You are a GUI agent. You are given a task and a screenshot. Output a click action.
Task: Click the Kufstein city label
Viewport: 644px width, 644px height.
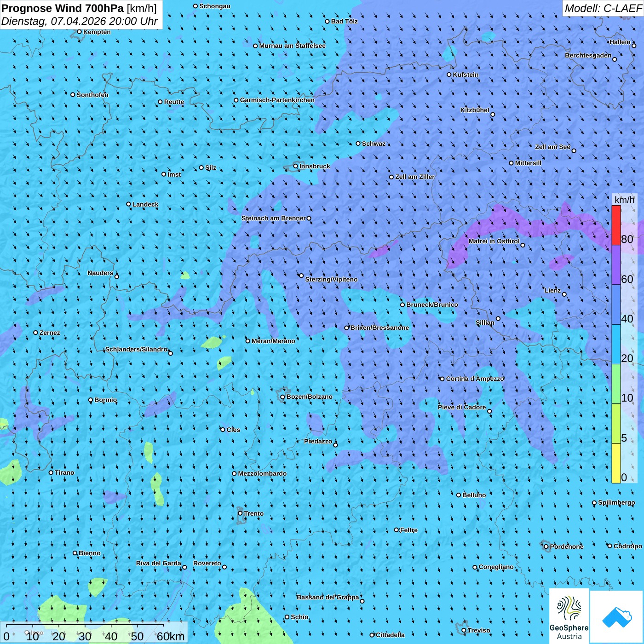466,75
